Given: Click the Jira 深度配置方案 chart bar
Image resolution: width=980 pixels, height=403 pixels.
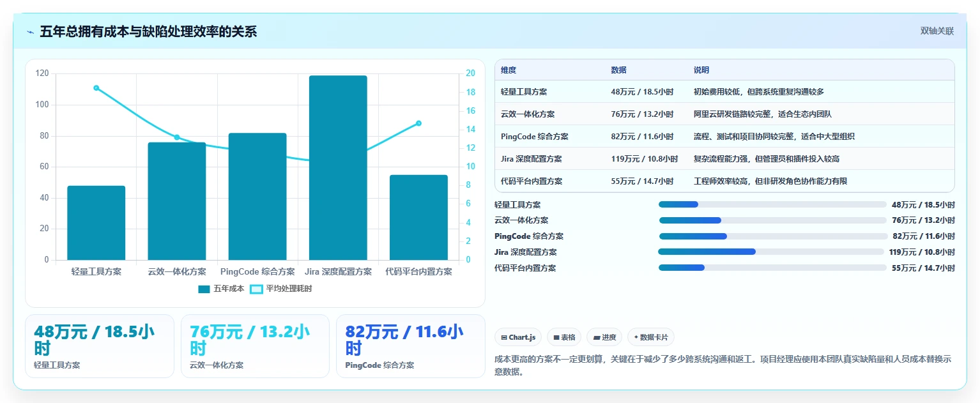Looking at the screenshot, I should pyautogui.click(x=338, y=168).
